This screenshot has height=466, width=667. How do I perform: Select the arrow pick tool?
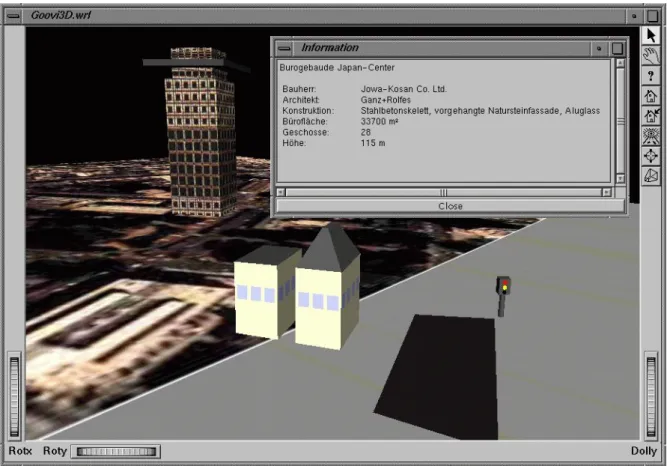pyautogui.click(x=651, y=36)
